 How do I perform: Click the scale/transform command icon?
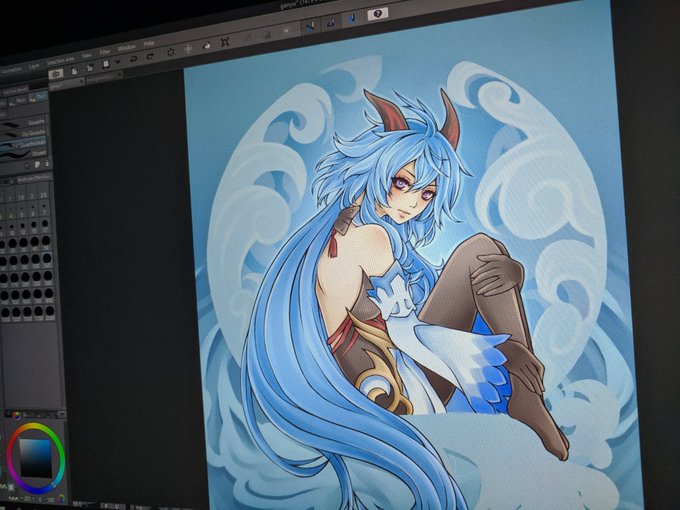(x=225, y=42)
